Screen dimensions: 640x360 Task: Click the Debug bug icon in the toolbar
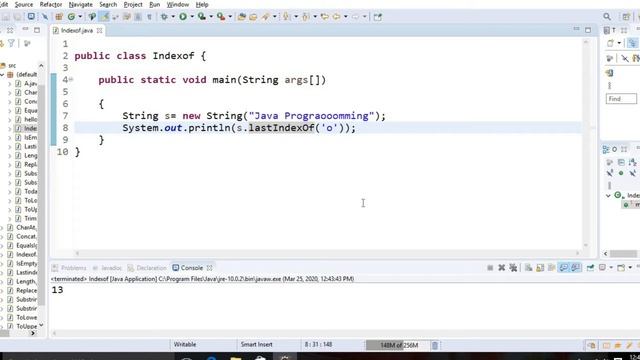[164, 17]
